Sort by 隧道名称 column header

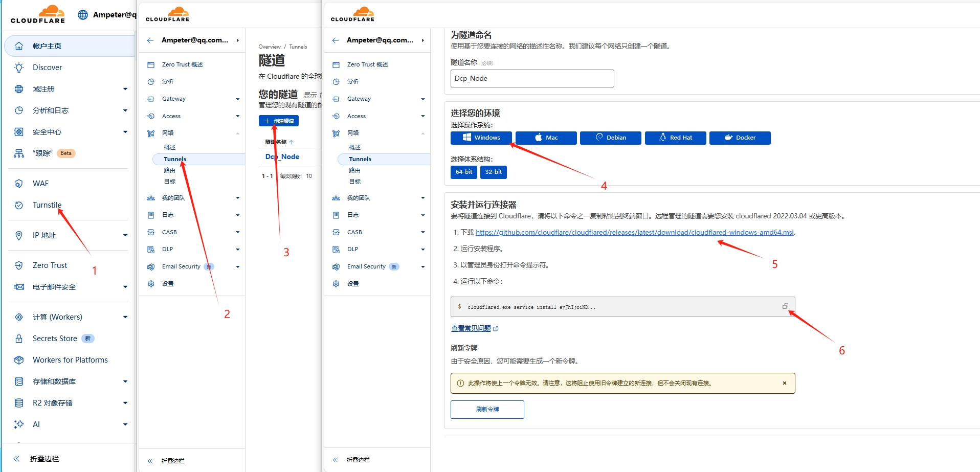click(x=279, y=142)
